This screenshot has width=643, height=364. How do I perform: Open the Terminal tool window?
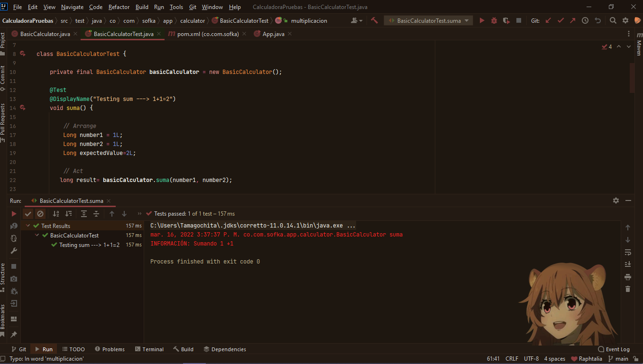click(149, 349)
